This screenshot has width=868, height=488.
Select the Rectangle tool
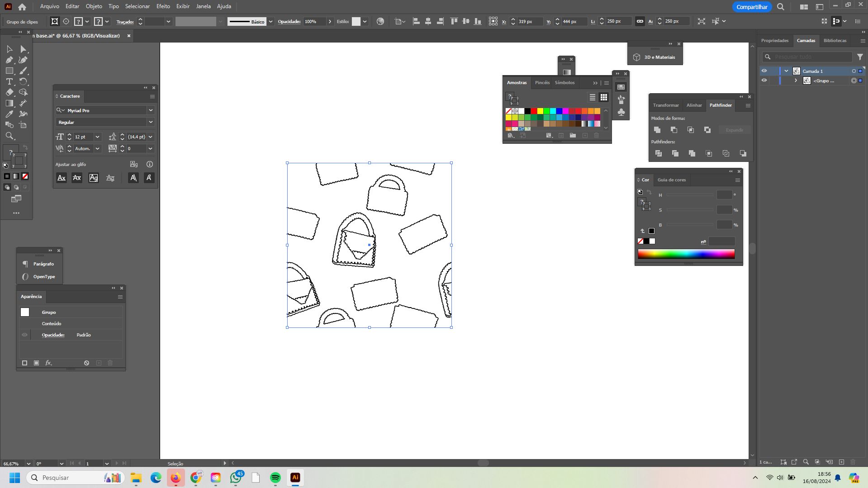[9, 71]
